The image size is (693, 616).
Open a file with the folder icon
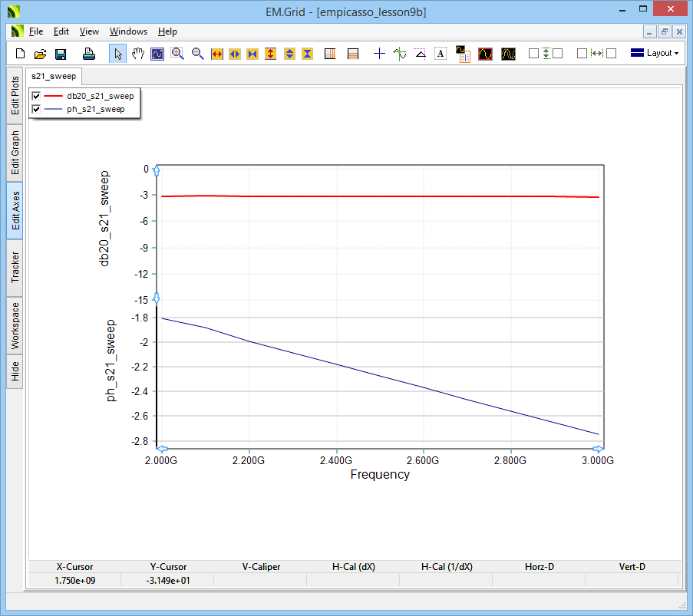point(40,54)
